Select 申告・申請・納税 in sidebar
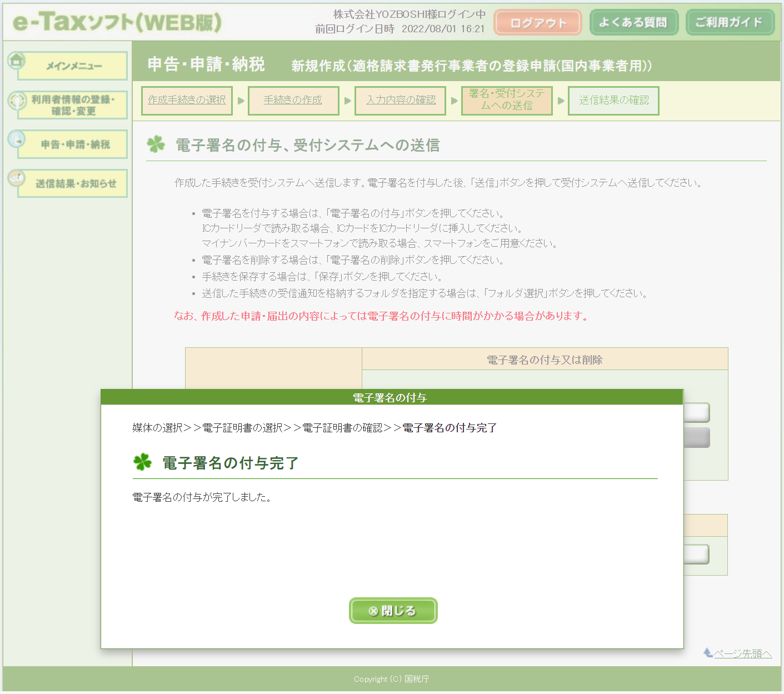The height and width of the screenshot is (694, 784). [x=73, y=144]
